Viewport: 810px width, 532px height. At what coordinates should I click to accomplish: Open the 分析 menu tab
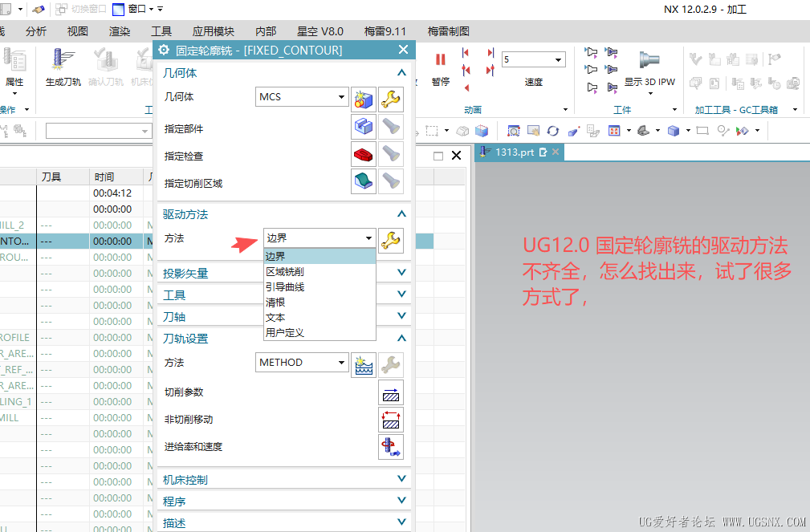pos(36,31)
